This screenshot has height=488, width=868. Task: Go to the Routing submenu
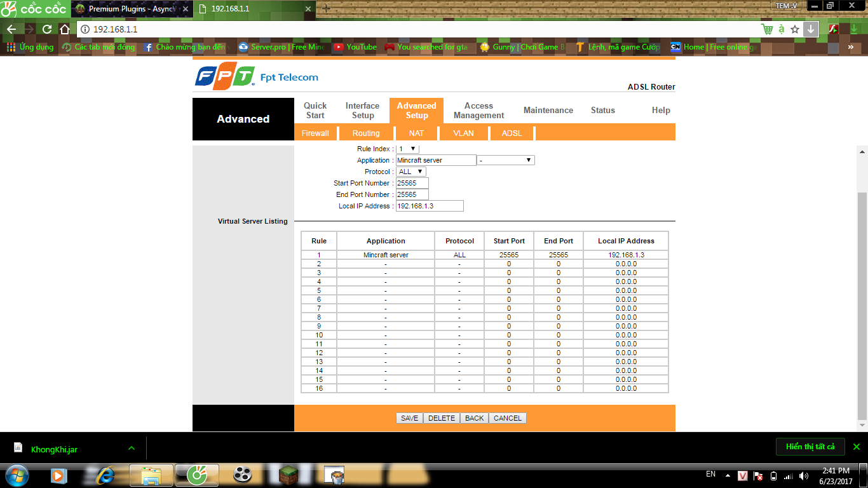coord(366,133)
